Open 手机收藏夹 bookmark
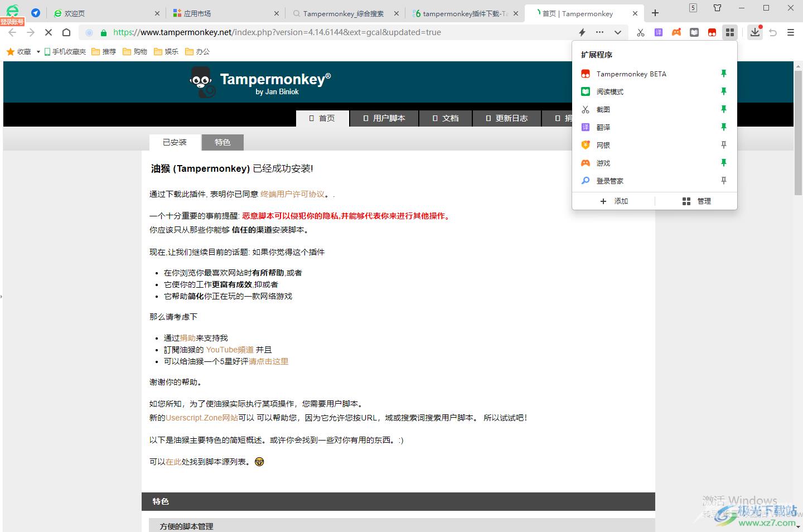The height and width of the screenshot is (532, 803). 65,52
